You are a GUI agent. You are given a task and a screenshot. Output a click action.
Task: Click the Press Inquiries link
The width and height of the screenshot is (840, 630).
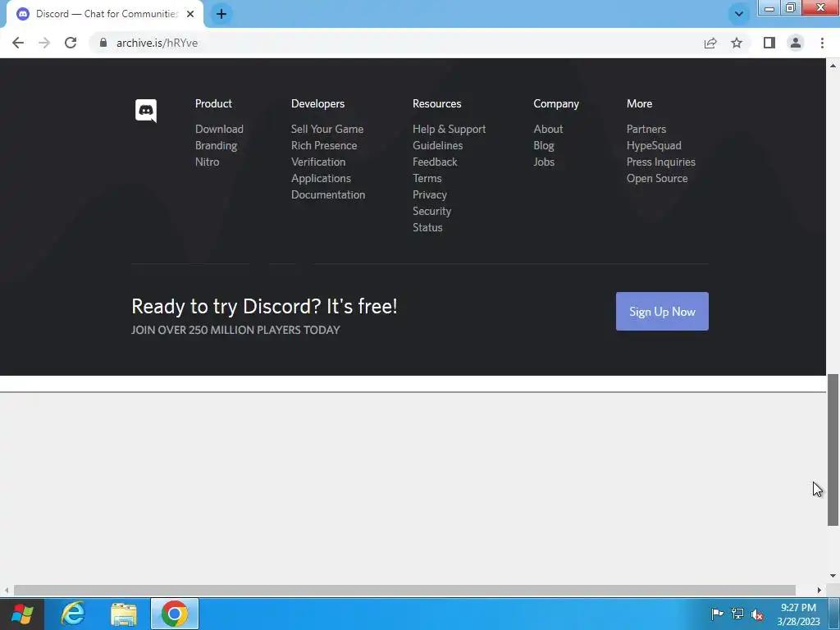coord(661,162)
